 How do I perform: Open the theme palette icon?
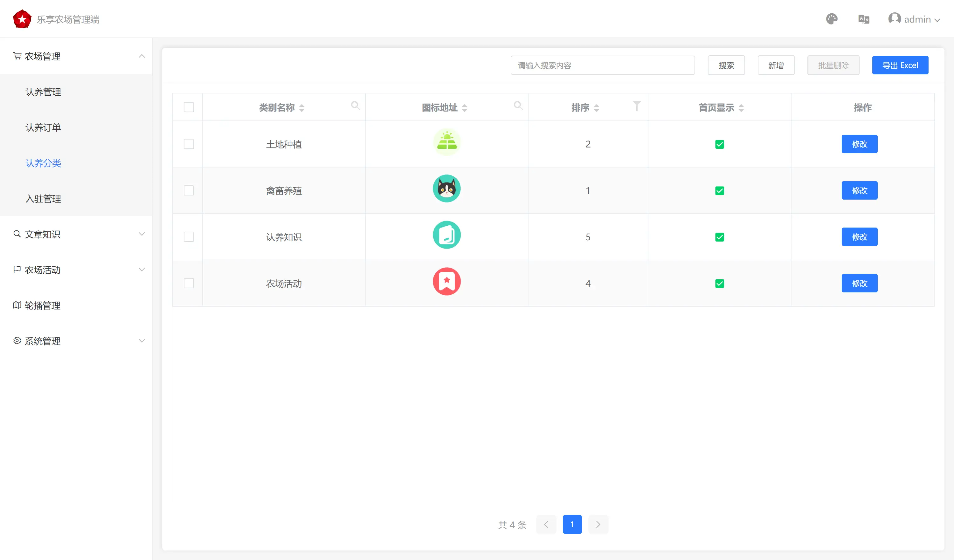[x=831, y=19]
